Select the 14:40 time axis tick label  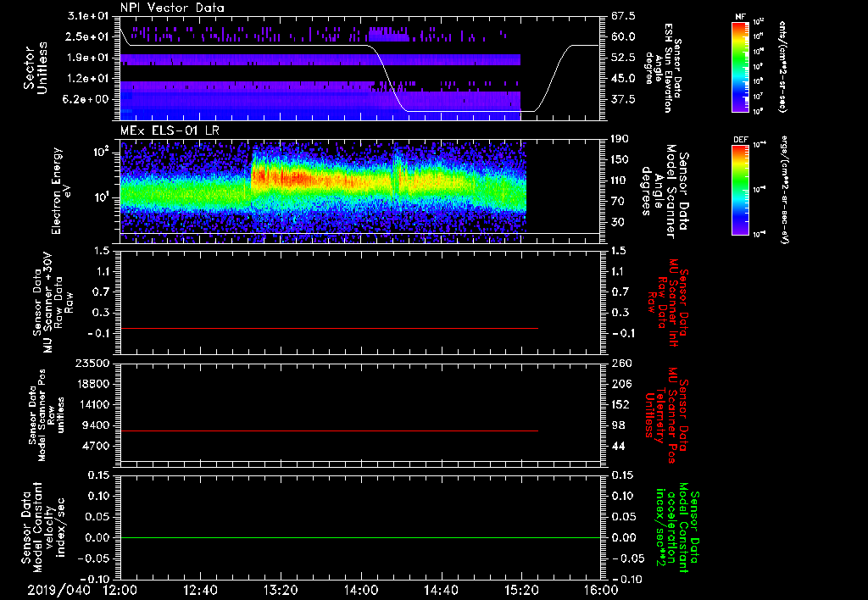(x=441, y=590)
